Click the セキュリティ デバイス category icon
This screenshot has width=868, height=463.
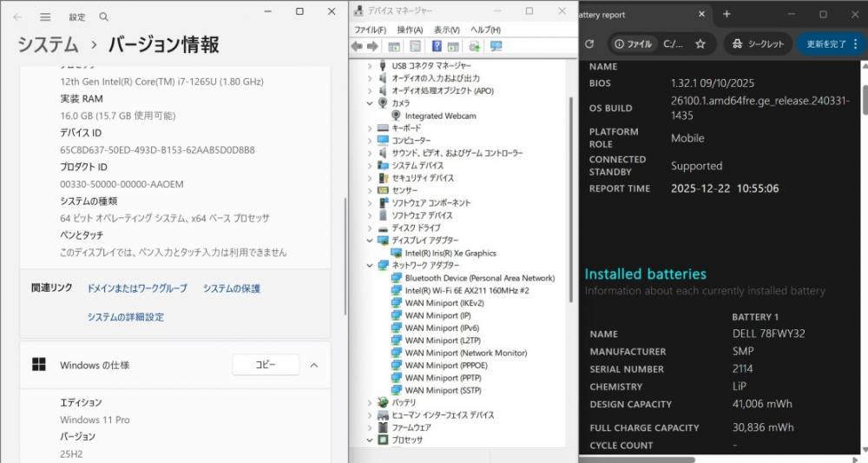[x=383, y=178]
